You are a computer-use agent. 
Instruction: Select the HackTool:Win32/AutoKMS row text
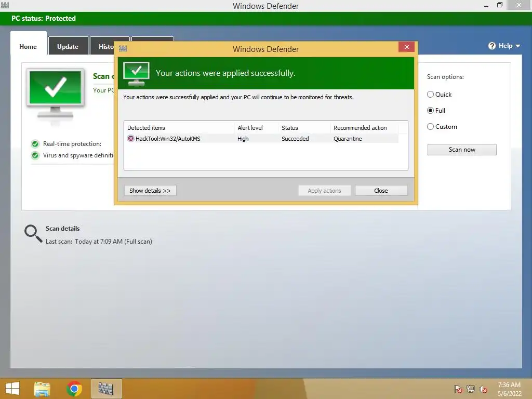coord(168,139)
